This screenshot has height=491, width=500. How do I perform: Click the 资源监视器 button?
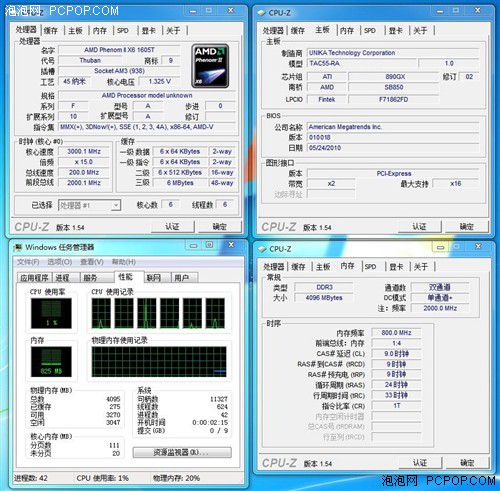pyautogui.click(x=182, y=453)
